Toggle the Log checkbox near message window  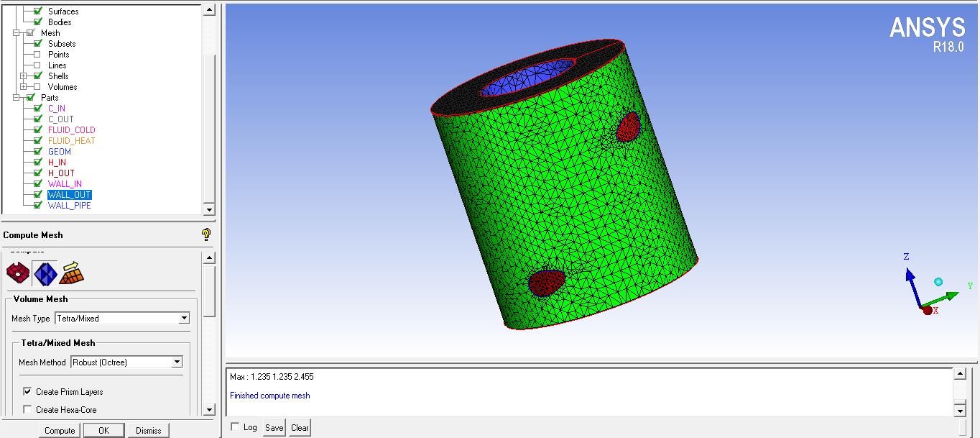234,426
